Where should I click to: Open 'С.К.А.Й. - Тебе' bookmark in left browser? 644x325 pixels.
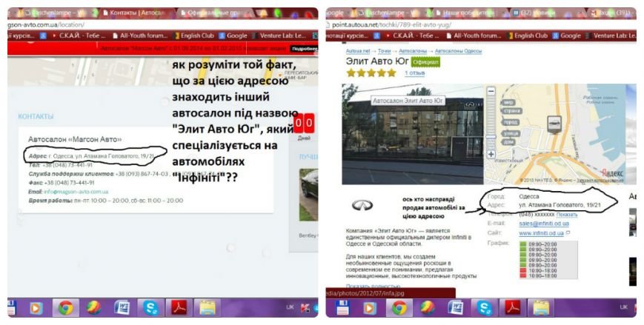(79, 36)
